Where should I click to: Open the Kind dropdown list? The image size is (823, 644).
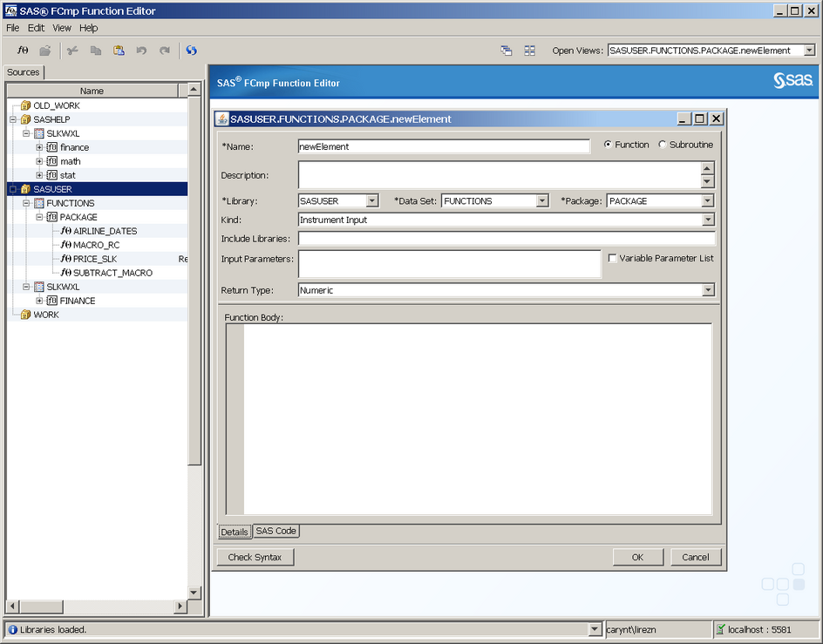(707, 220)
